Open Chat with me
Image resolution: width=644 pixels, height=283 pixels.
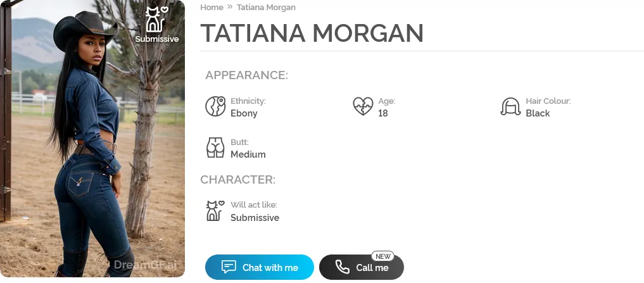(x=260, y=267)
